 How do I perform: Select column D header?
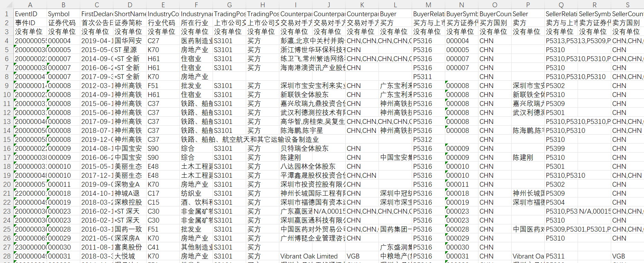tap(130, 5)
